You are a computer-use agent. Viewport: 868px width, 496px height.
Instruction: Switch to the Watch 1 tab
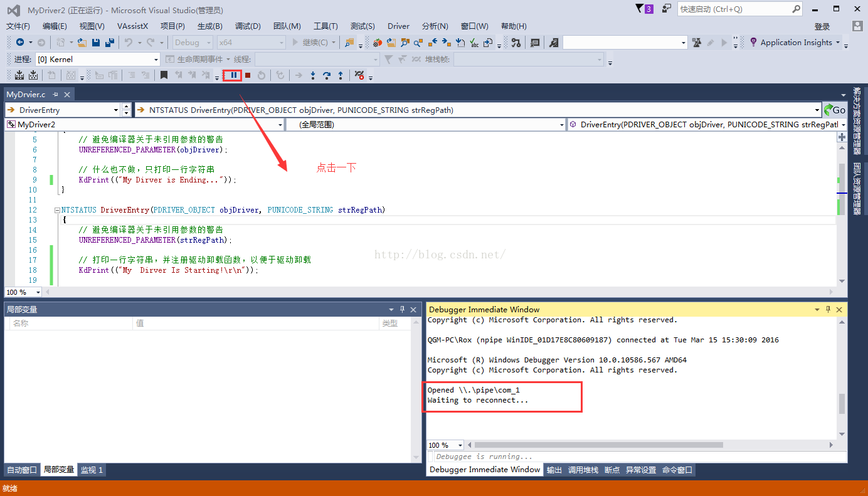point(92,470)
